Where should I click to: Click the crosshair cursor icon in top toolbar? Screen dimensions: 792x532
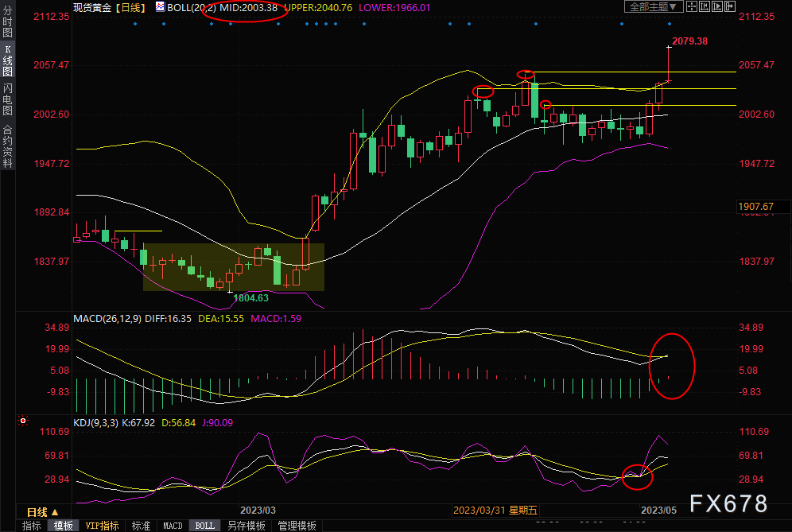coord(691,6)
